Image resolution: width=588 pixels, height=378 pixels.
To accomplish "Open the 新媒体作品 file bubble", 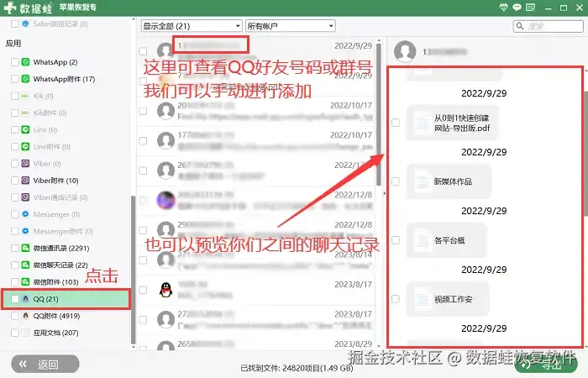I will pos(449,181).
